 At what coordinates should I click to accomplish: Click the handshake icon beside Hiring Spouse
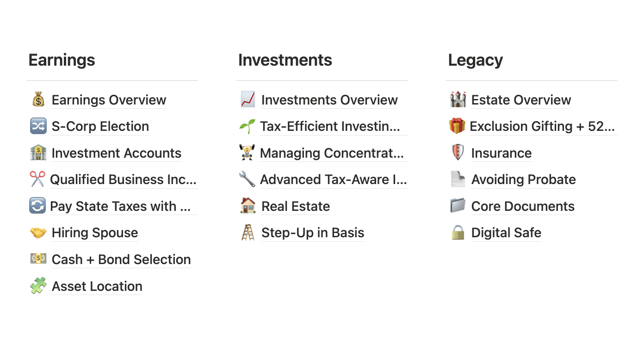(x=38, y=233)
